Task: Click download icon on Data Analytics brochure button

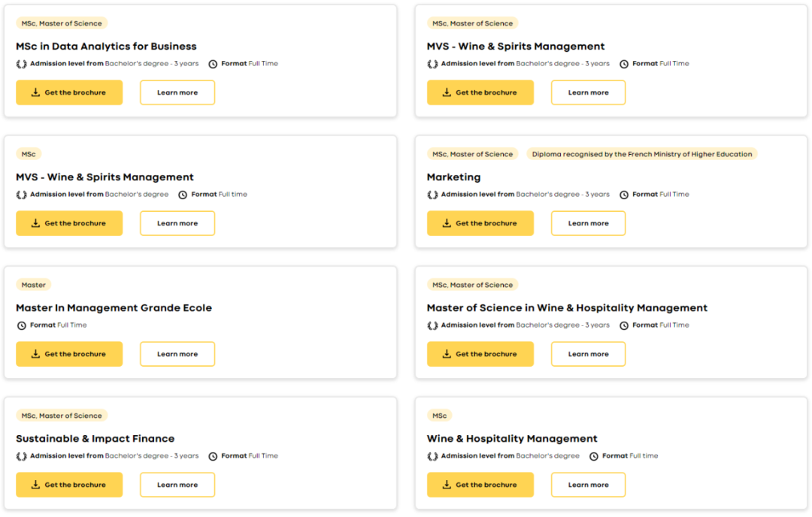Action: [x=35, y=92]
